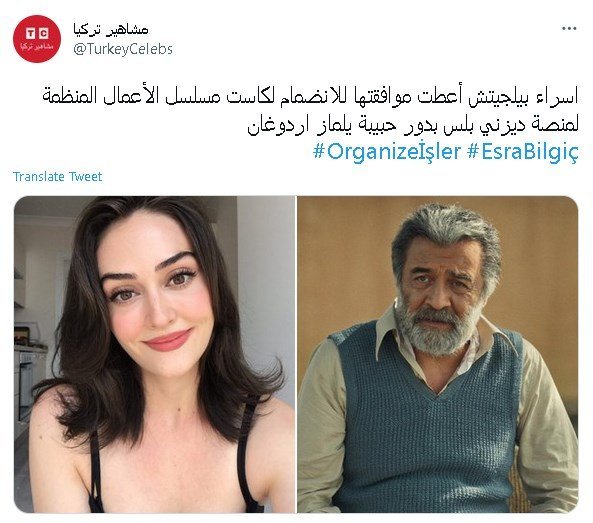Open the three-dot more options menu

(x=569, y=29)
